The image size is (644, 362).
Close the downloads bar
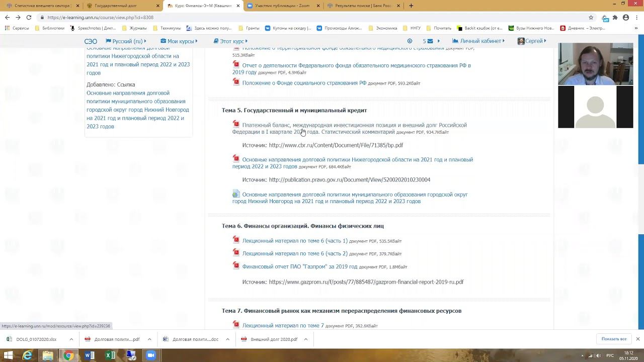coord(637,339)
